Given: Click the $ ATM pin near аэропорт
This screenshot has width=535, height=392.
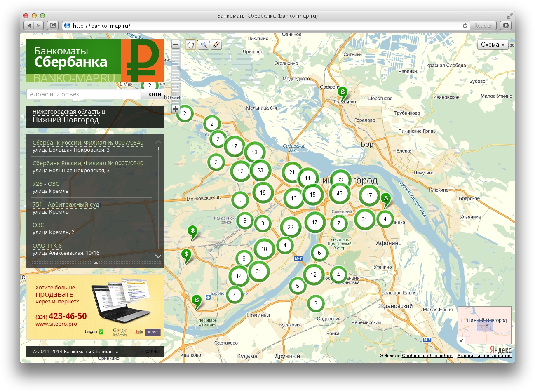Looking at the screenshot, I should (x=197, y=301).
